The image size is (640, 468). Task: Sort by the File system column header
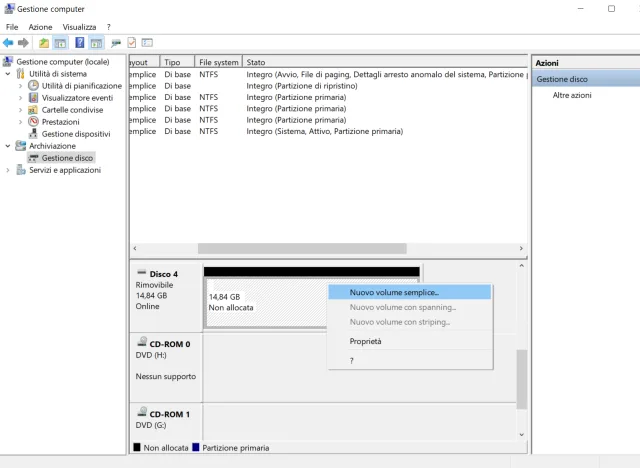click(x=218, y=62)
